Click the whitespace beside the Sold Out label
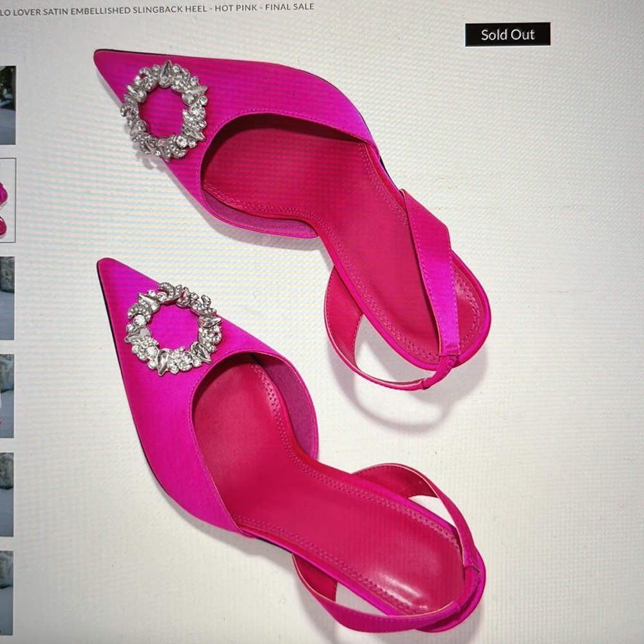This screenshot has width=644, height=644. click(592, 34)
